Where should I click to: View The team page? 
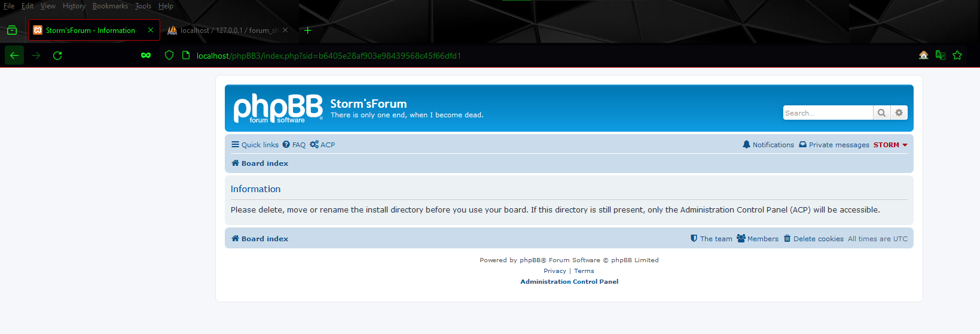[x=712, y=239]
